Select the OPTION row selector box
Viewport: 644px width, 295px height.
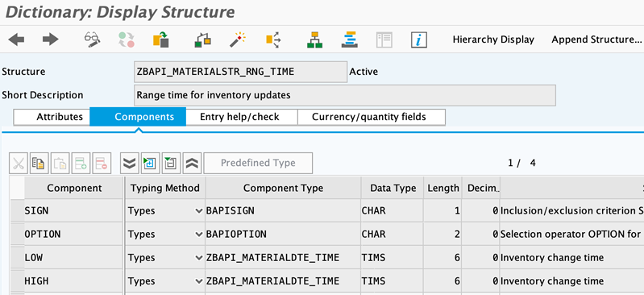[17, 235]
